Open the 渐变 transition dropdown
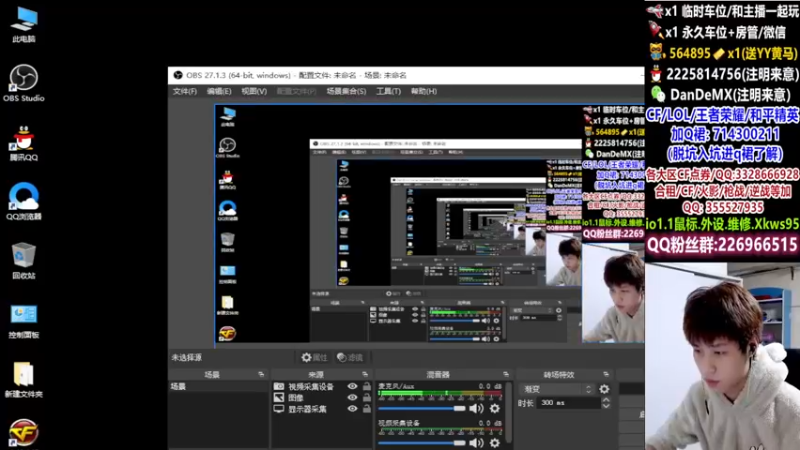 coord(557,389)
